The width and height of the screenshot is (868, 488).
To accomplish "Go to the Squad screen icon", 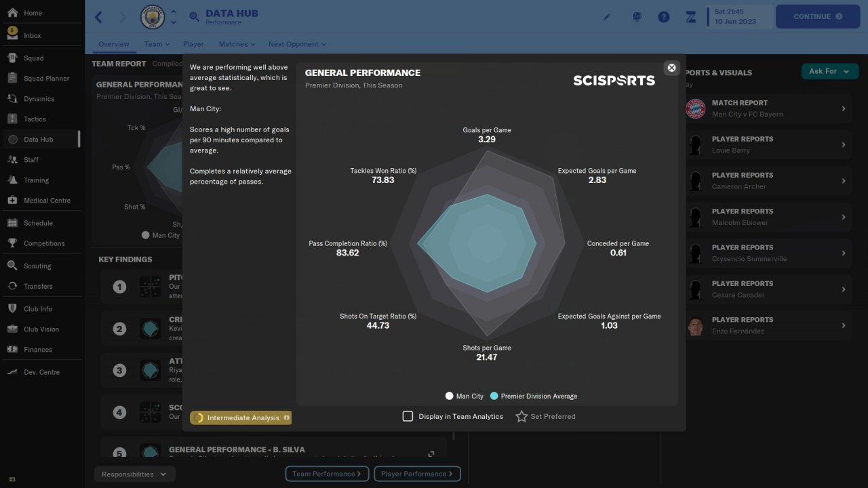I will pyautogui.click(x=12, y=58).
